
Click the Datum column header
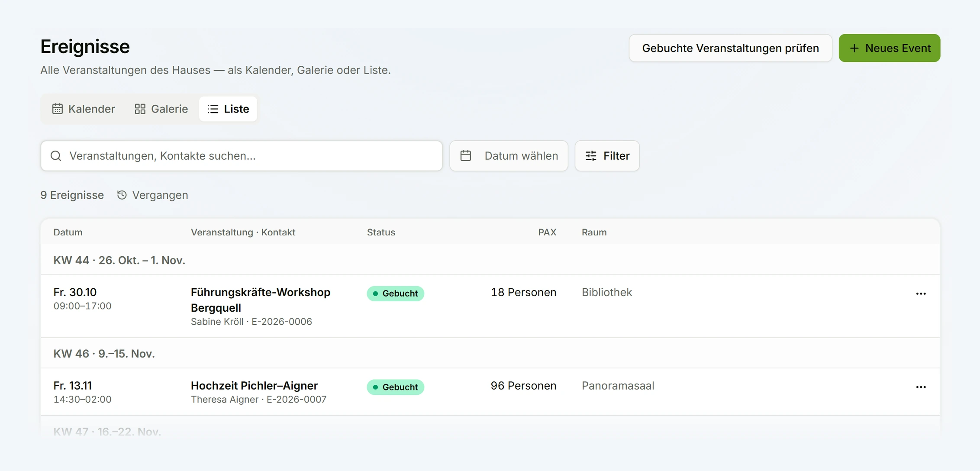point(68,232)
